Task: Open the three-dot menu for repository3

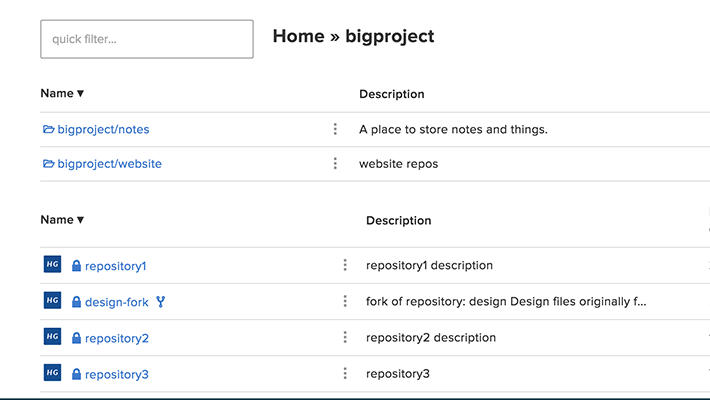Action: (345, 373)
